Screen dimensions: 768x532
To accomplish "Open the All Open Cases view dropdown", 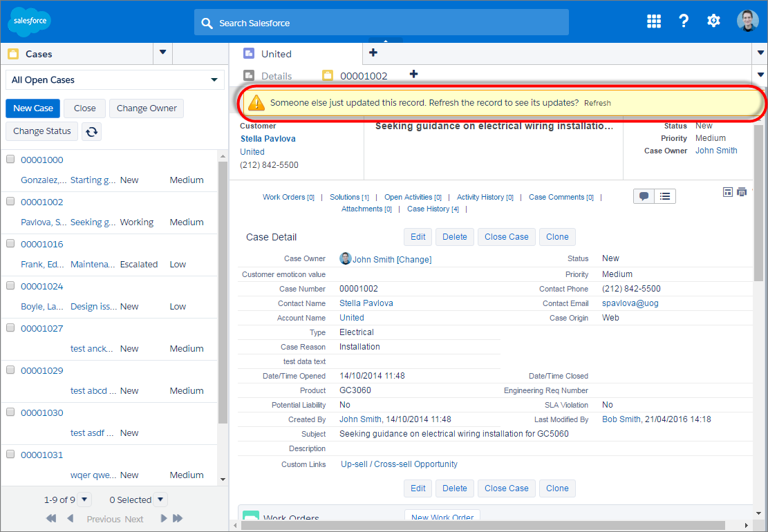I will 115,79.
